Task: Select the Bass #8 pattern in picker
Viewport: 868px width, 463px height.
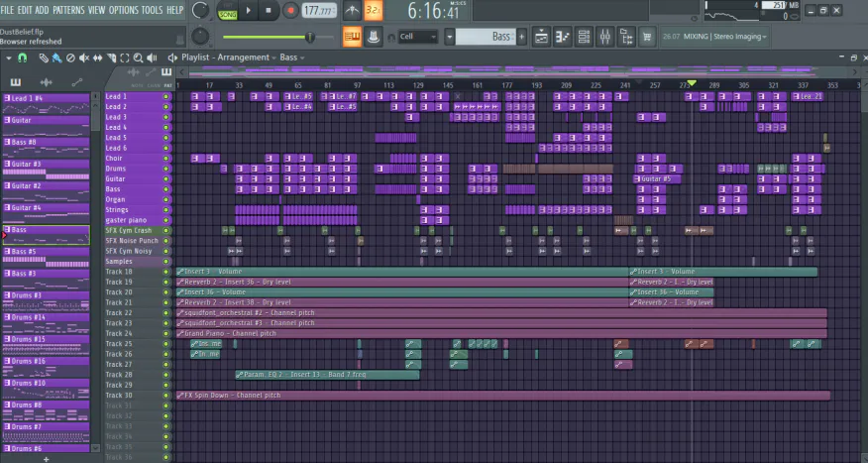Action: 46,148
